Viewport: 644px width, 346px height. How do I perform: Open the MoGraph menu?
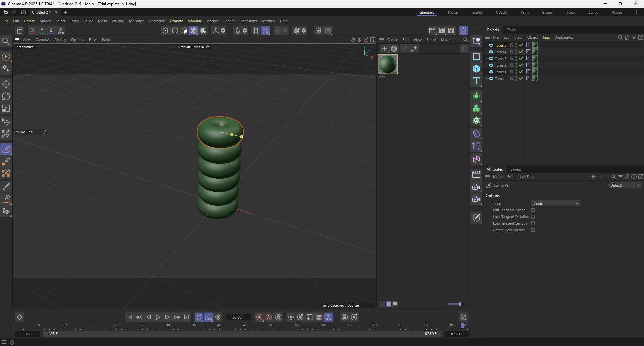click(x=136, y=21)
